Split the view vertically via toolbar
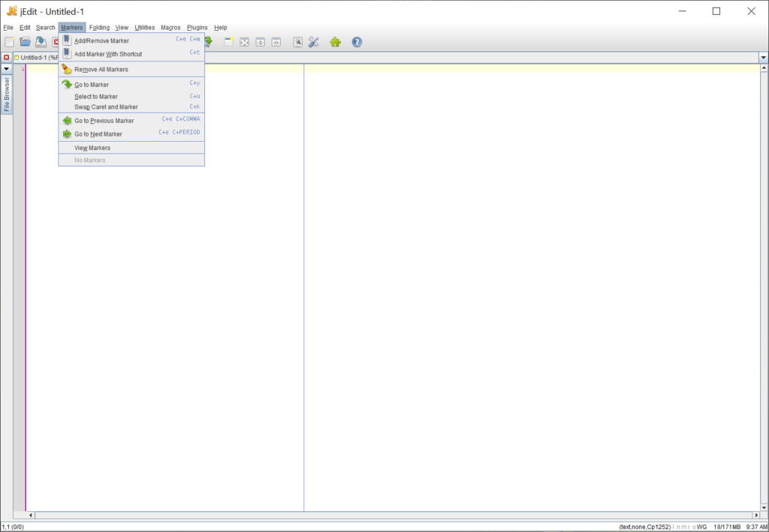 click(276, 42)
